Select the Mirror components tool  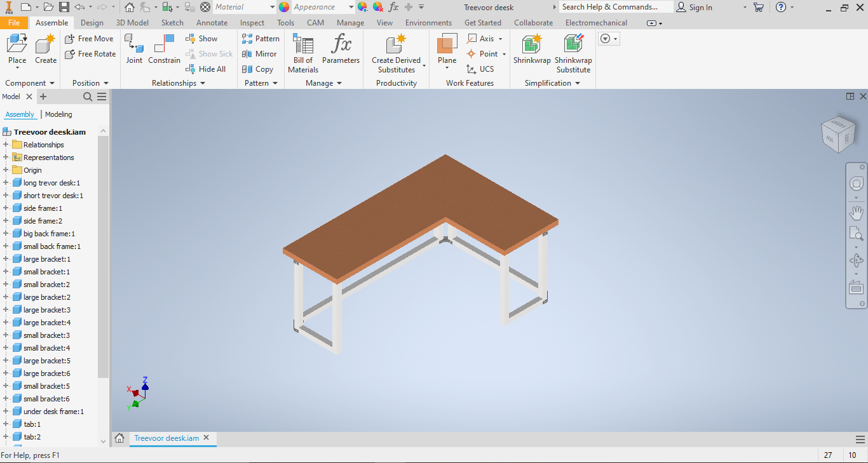(x=260, y=54)
